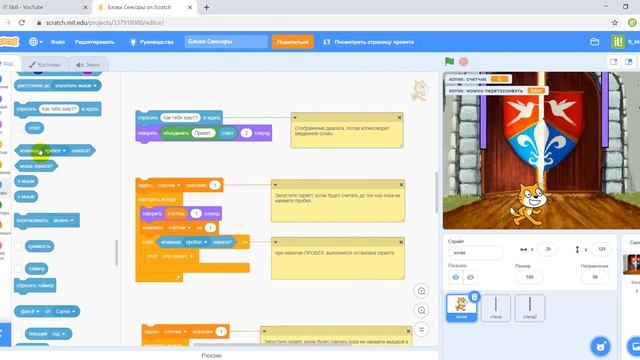Open the Файл menu
The width and height of the screenshot is (640, 360).
[x=58, y=42]
